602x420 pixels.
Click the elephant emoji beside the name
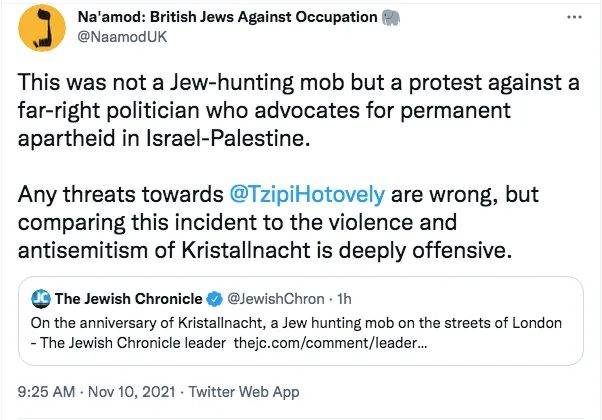[393, 18]
